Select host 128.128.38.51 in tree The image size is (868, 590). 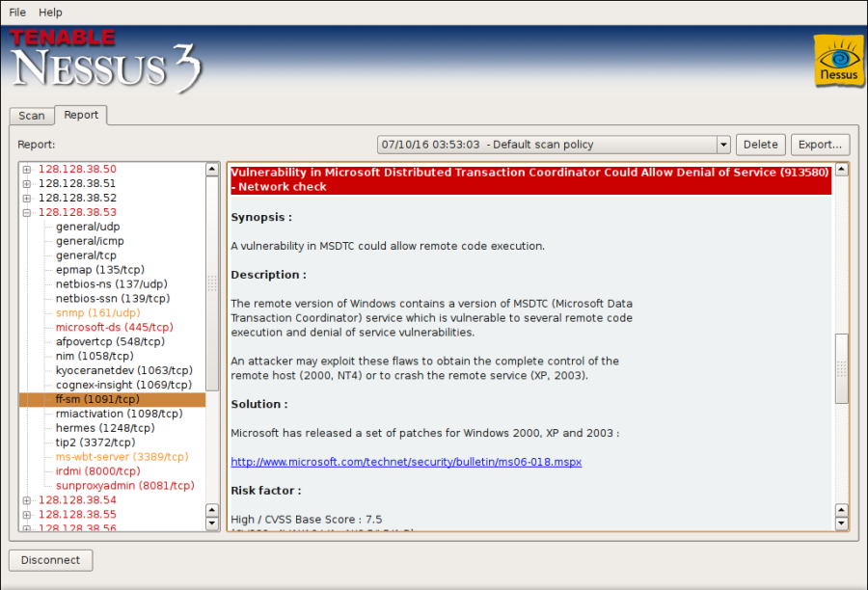coord(77,184)
